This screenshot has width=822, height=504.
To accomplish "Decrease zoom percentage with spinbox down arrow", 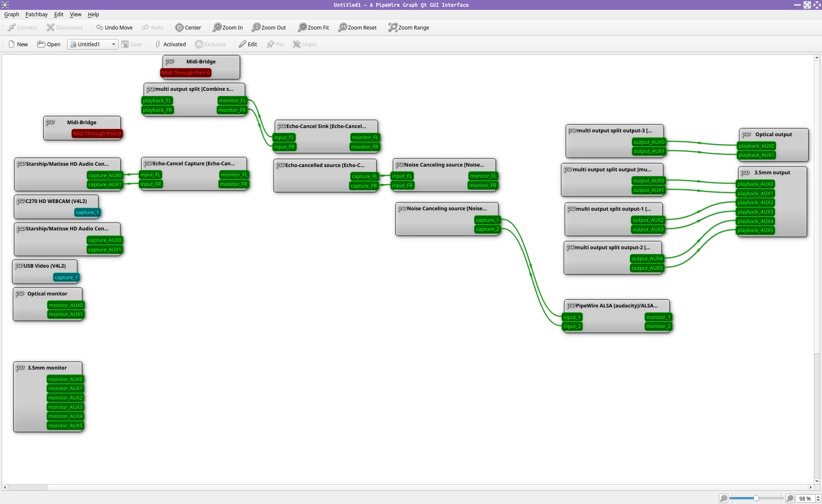I will point(818,501).
